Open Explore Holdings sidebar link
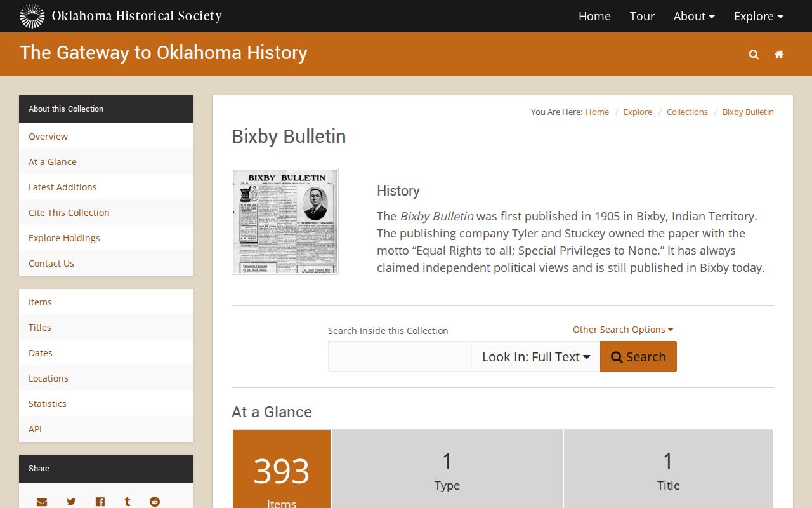 coord(106,238)
